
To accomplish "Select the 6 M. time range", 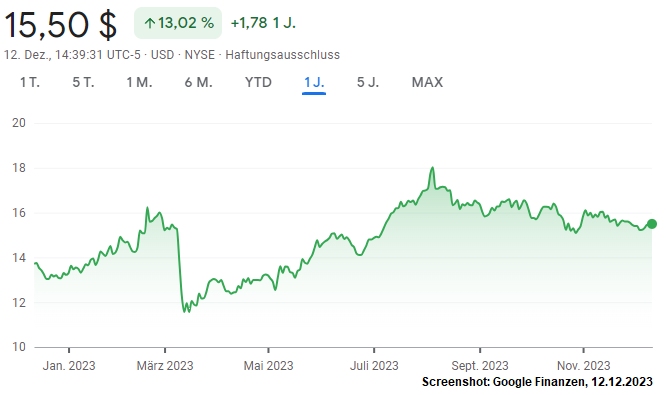I will (198, 82).
